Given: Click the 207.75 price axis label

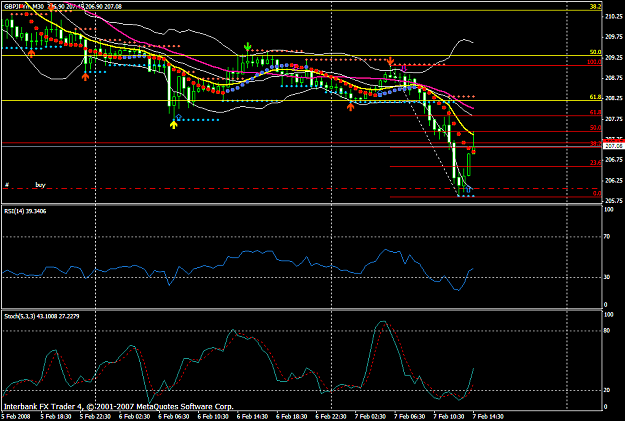Looking at the screenshot, I should pos(614,119).
